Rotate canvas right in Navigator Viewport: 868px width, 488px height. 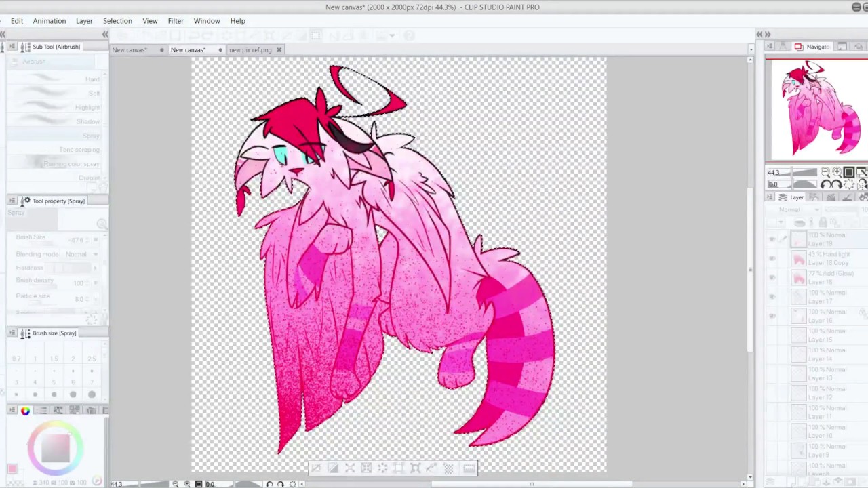837,184
